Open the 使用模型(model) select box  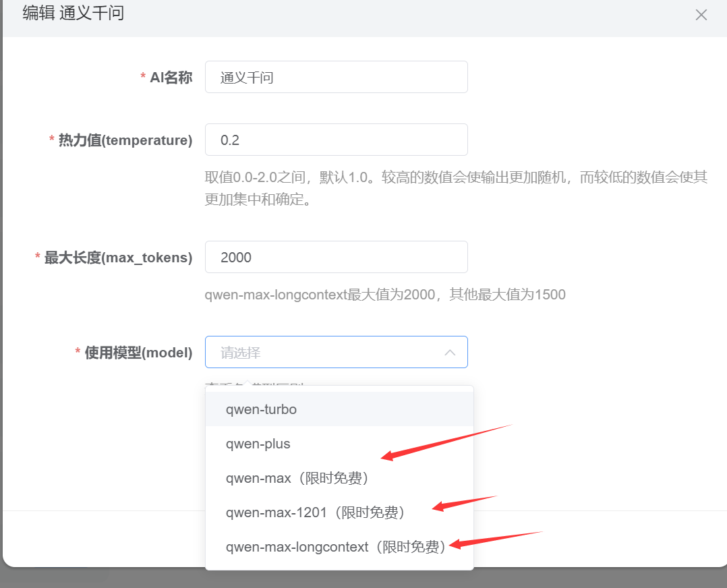pos(336,352)
